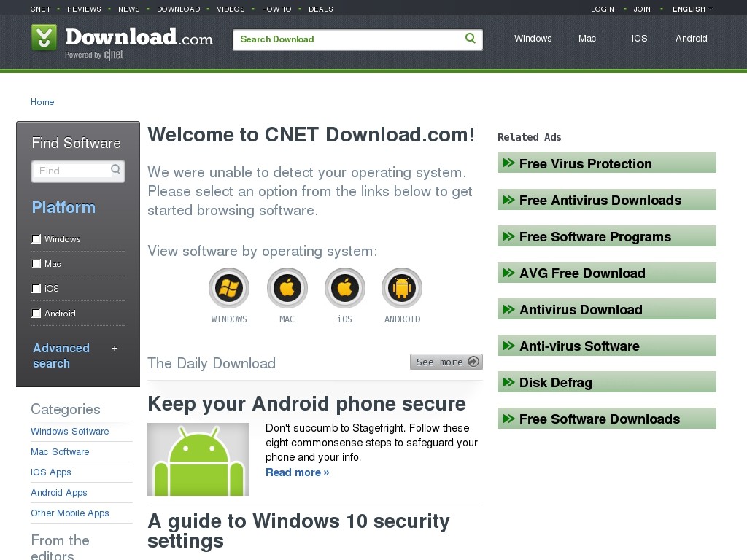Click the green Android robot article thumbnail
747x560 pixels.
pyautogui.click(x=198, y=459)
